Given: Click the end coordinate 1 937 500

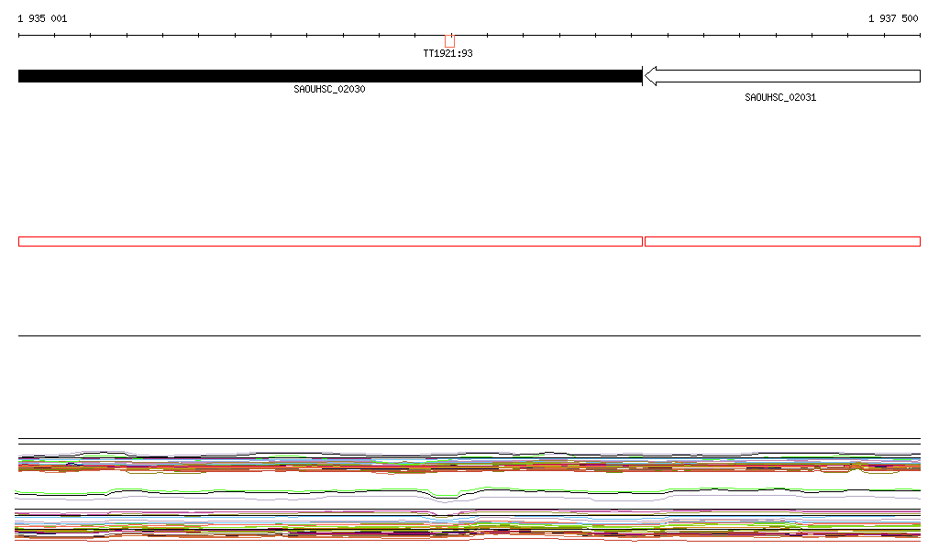Looking at the screenshot, I should [893, 18].
